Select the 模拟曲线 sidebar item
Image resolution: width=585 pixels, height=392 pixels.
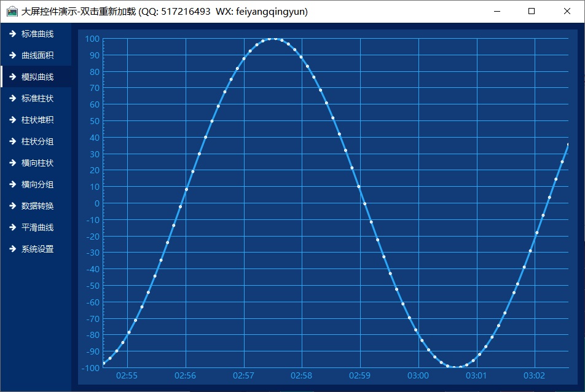pos(37,77)
